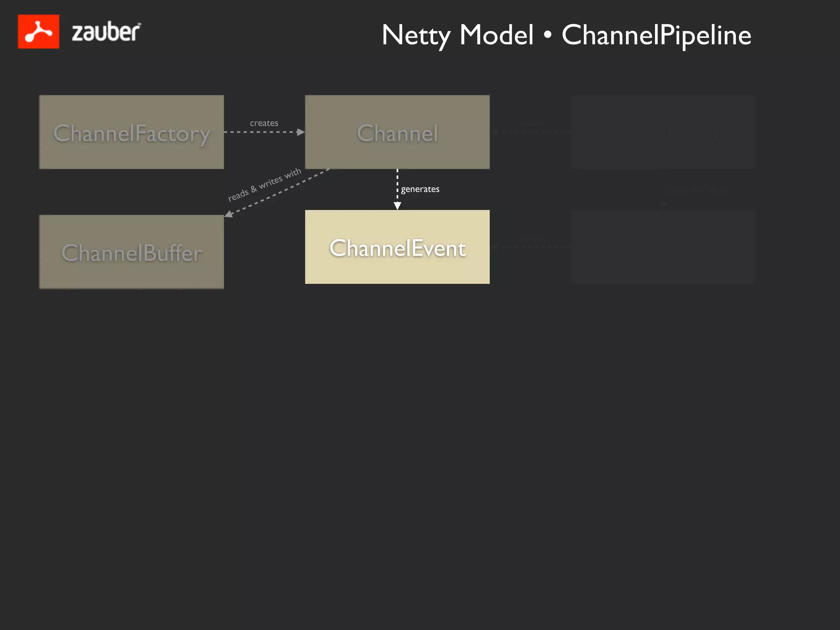Click the zauber wordmark text

(106, 32)
